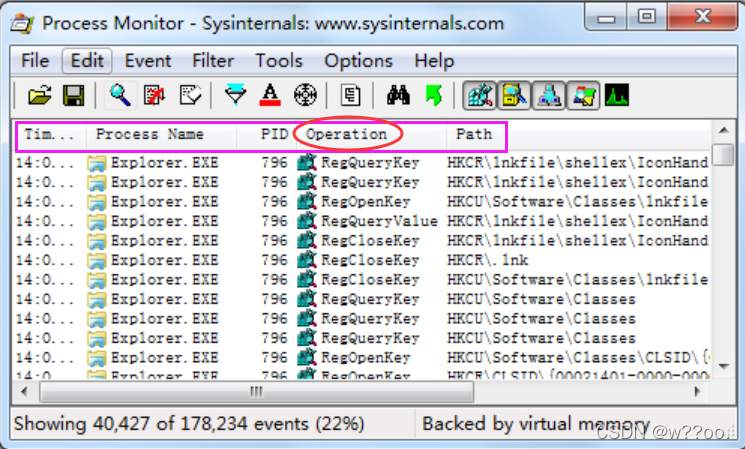Viewport: 745px width, 449px height.
Task: Open the Edit menu
Action: pos(87,61)
